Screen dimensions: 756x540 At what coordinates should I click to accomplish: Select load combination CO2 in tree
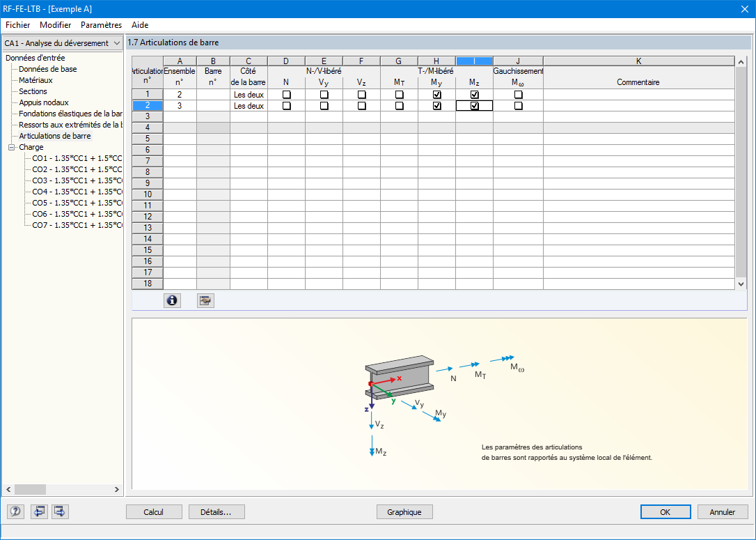pyautogui.click(x=77, y=169)
